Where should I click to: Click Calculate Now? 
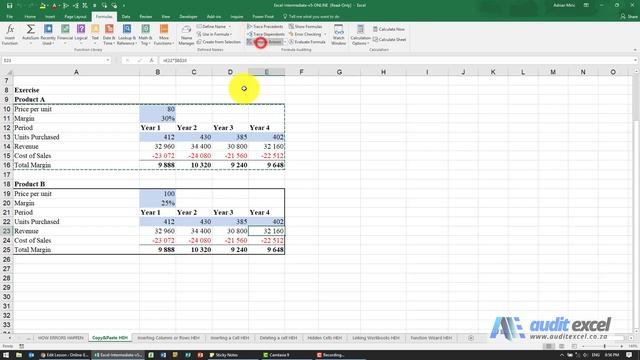click(389, 29)
